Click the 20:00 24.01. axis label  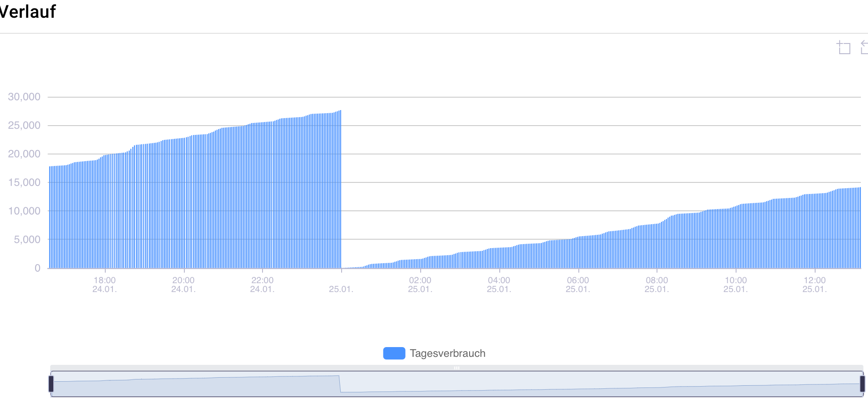point(183,284)
